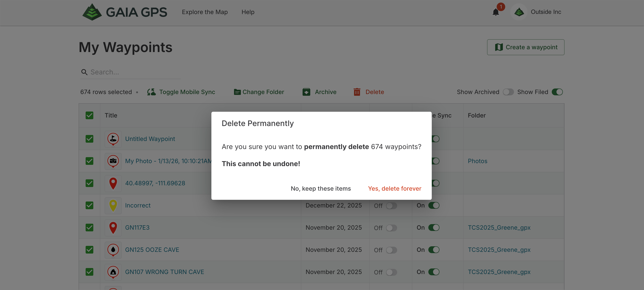Screen dimensions: 644x290
Task: Open the Help menu item
Action: pos(247,12)
